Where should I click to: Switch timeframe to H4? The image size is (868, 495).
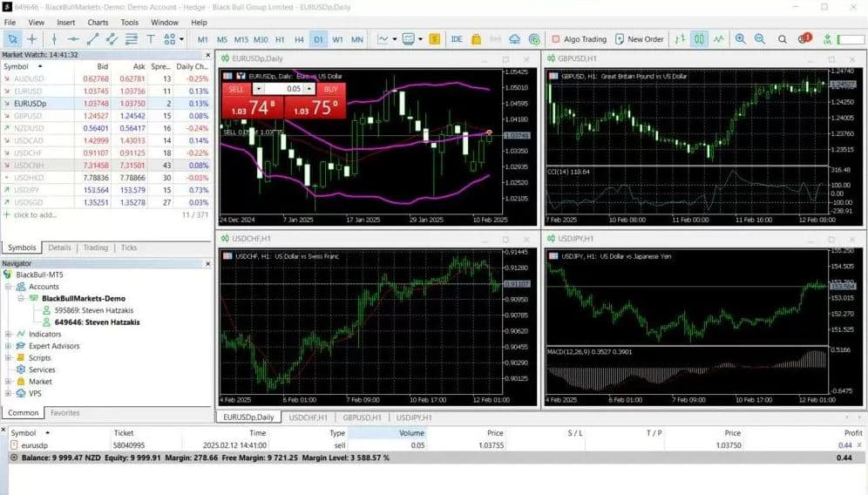[x=299, y=39]
